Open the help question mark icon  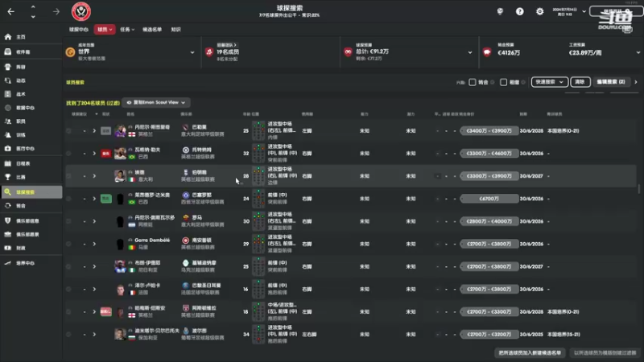click(519, 11)
